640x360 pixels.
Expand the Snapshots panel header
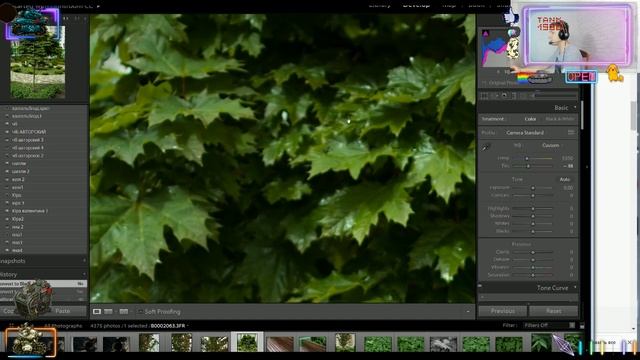(43, 261)
